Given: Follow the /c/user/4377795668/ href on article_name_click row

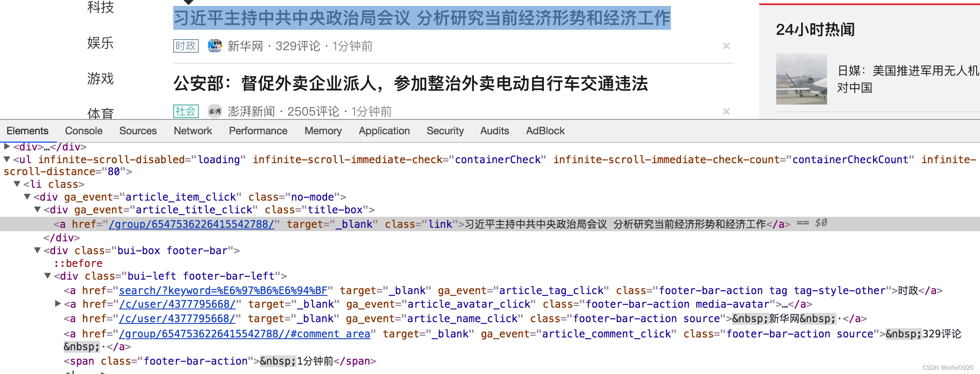Looking at the screenshot, I should [x=177, y=318].
